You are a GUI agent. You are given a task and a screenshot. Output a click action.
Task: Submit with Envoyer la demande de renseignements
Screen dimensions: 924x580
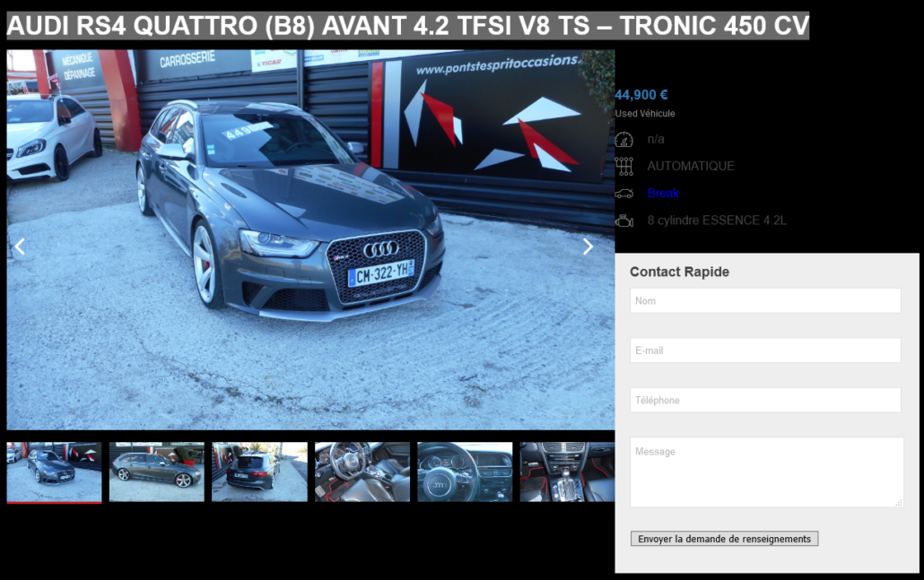pos(724,539)
